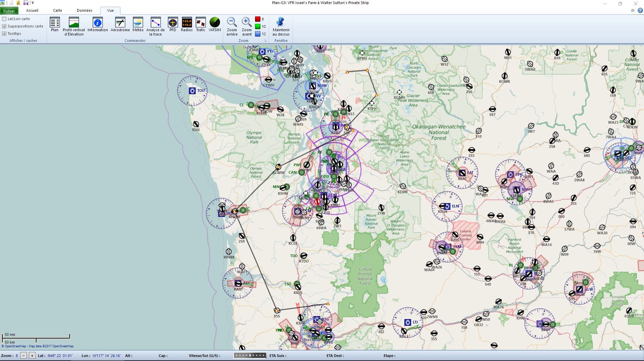Switch to the Données tab

pos(84,10)
